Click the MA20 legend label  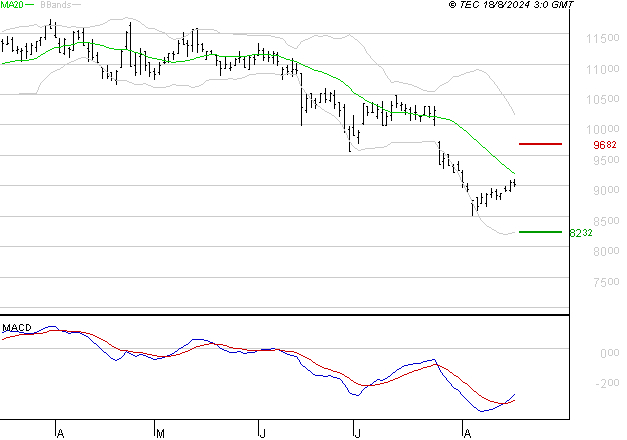click(12, 5)
